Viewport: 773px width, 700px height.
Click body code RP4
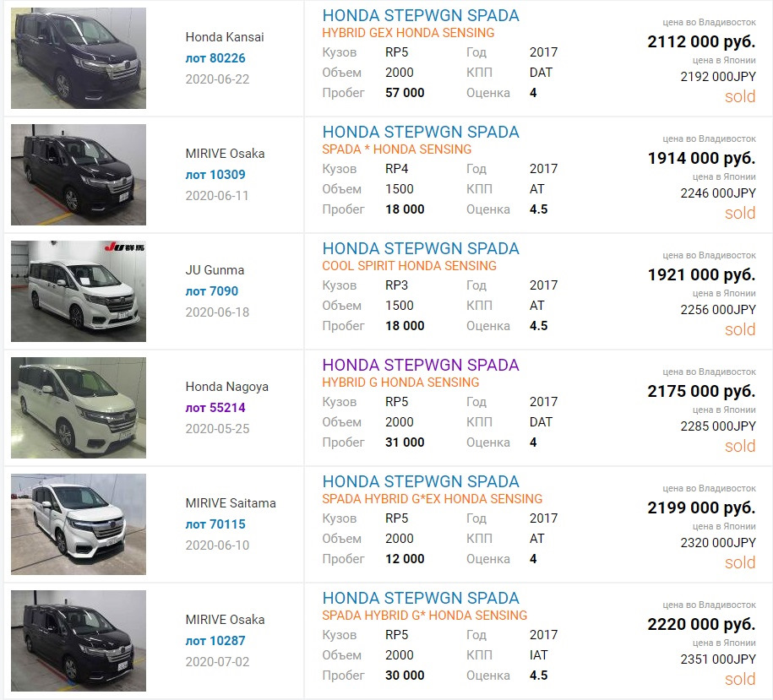[397, 169]
